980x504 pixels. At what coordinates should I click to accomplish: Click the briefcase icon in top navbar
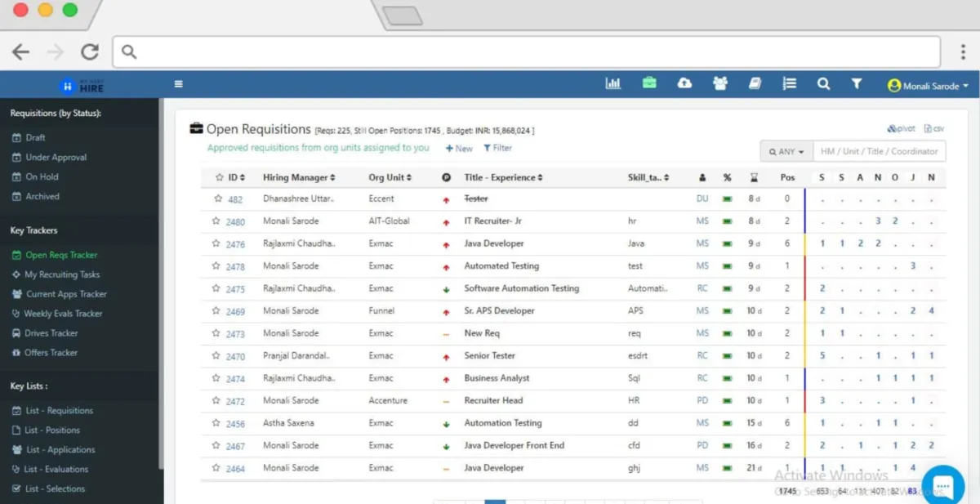pos(649,83)
